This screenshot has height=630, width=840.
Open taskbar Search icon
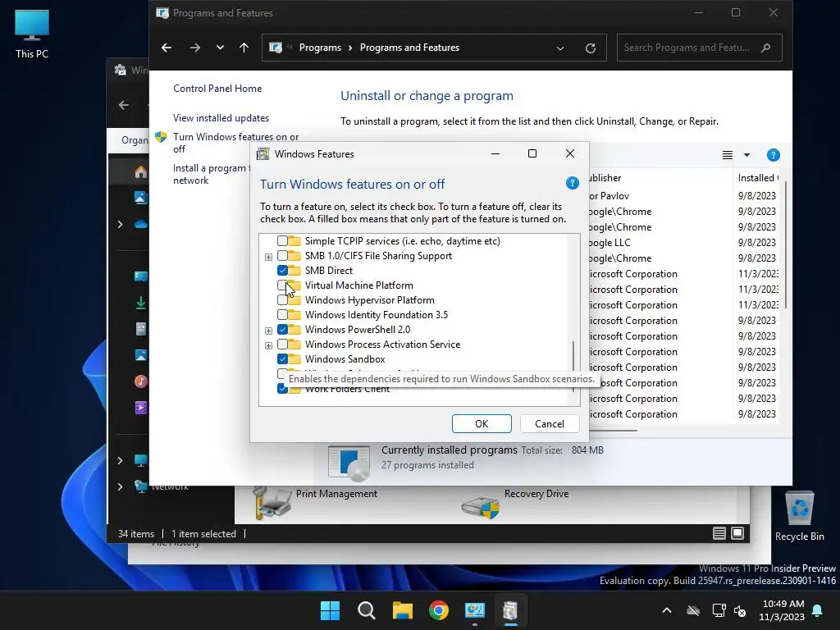(367, 610)
